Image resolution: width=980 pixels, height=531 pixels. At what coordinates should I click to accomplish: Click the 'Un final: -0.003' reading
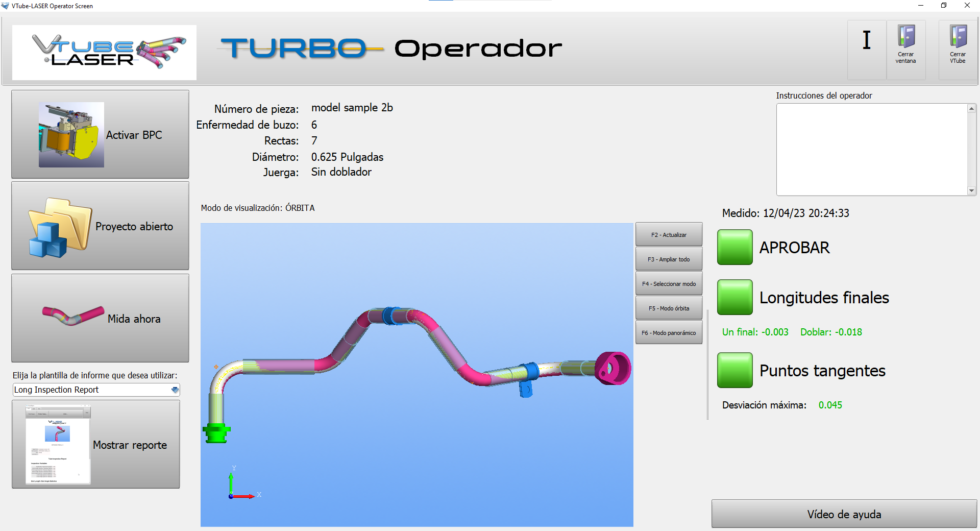(755, 332)
